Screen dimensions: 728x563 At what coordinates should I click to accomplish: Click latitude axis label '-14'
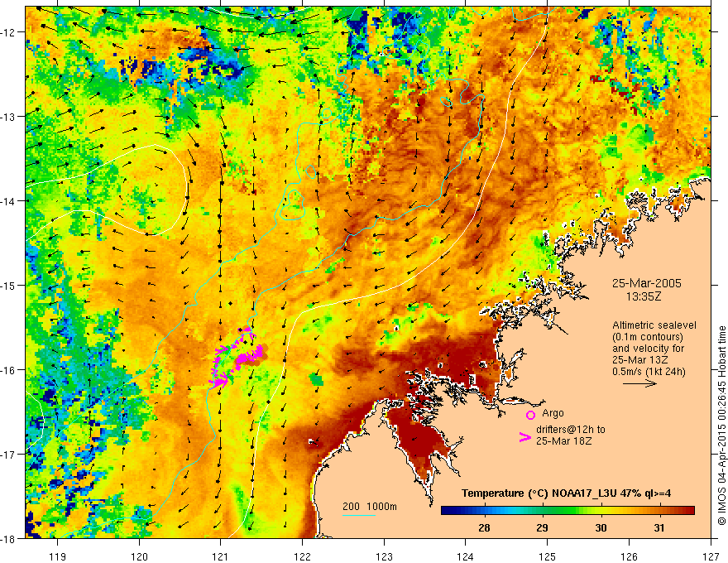coord(8,201)
